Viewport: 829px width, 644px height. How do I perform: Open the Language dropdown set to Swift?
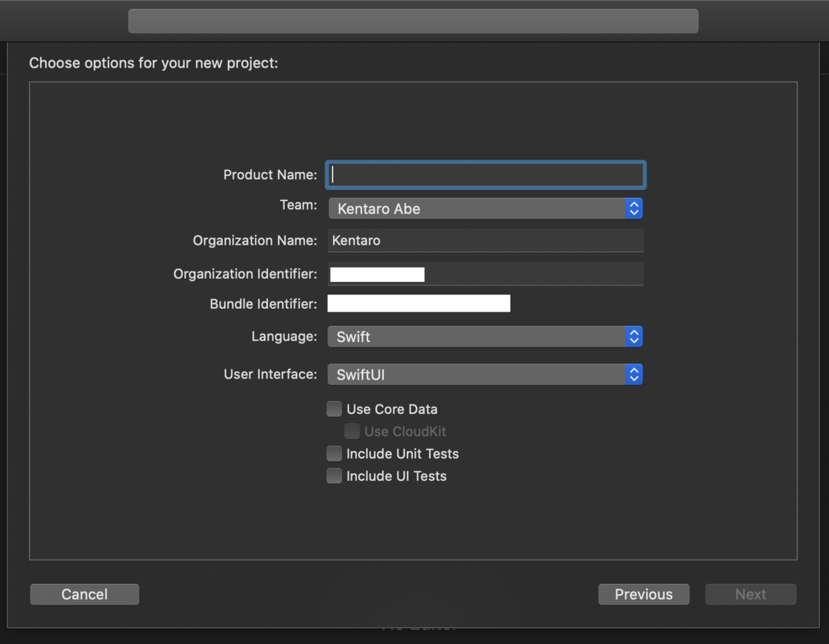click(x=486, y=337)
